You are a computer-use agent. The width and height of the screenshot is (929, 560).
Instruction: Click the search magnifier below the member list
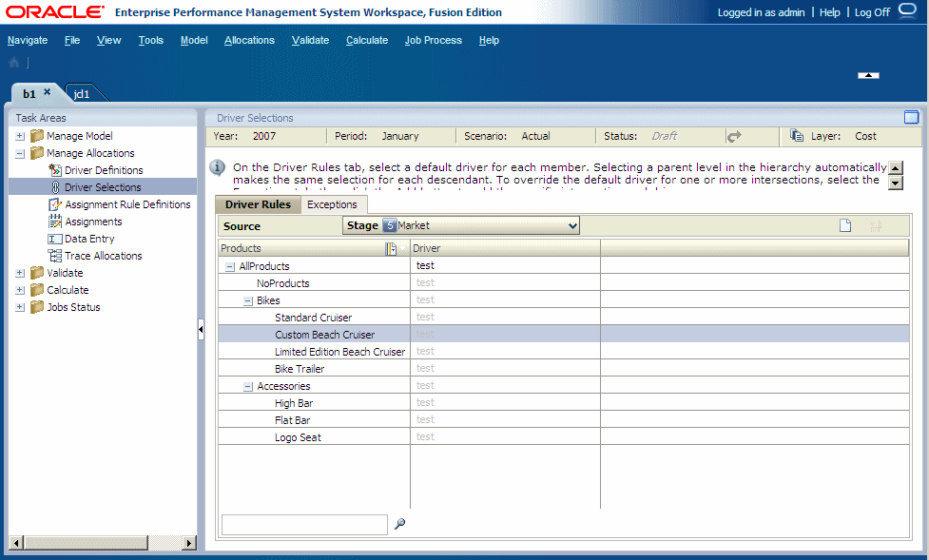tap(399, 524)
